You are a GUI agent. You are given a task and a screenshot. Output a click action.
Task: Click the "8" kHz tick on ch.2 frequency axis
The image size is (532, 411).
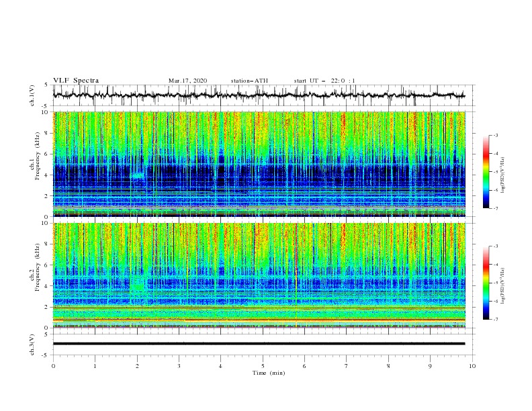click(x=46, y=244)
